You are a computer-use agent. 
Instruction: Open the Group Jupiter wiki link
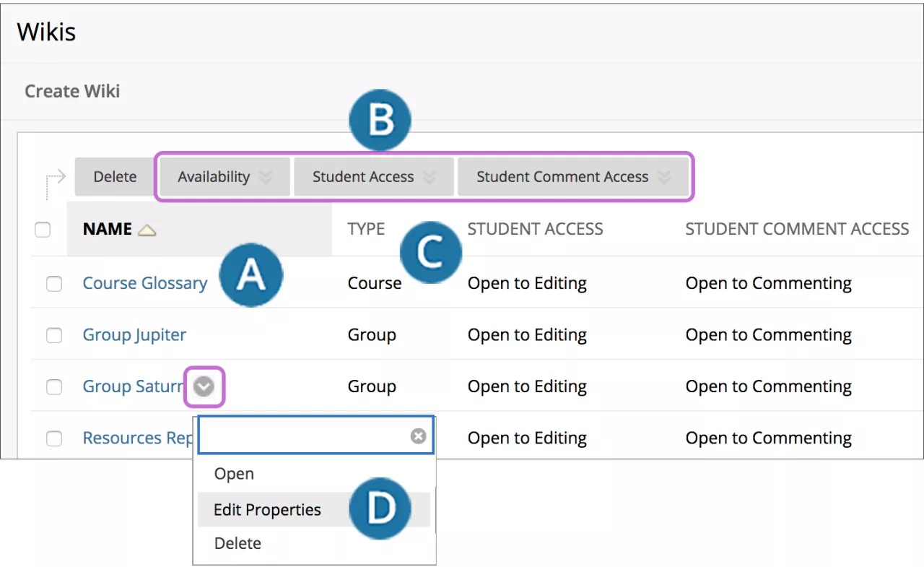[134, 335]
